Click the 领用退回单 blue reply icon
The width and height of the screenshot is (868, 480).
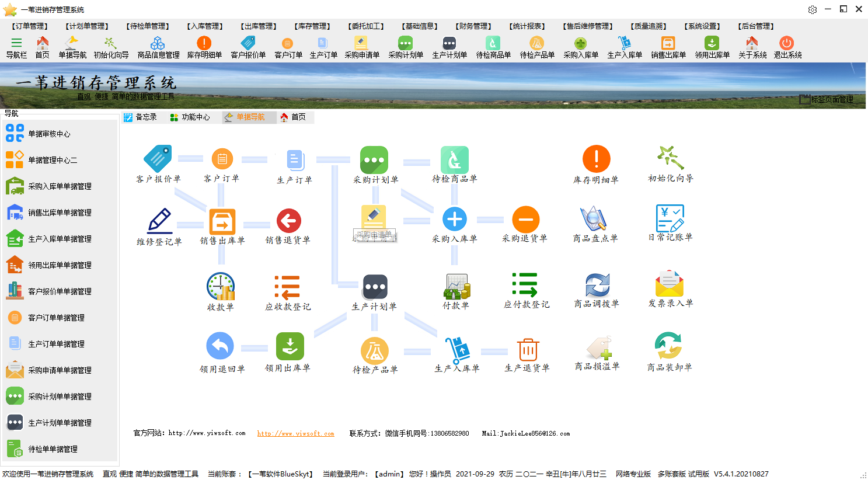coord(220,346)
